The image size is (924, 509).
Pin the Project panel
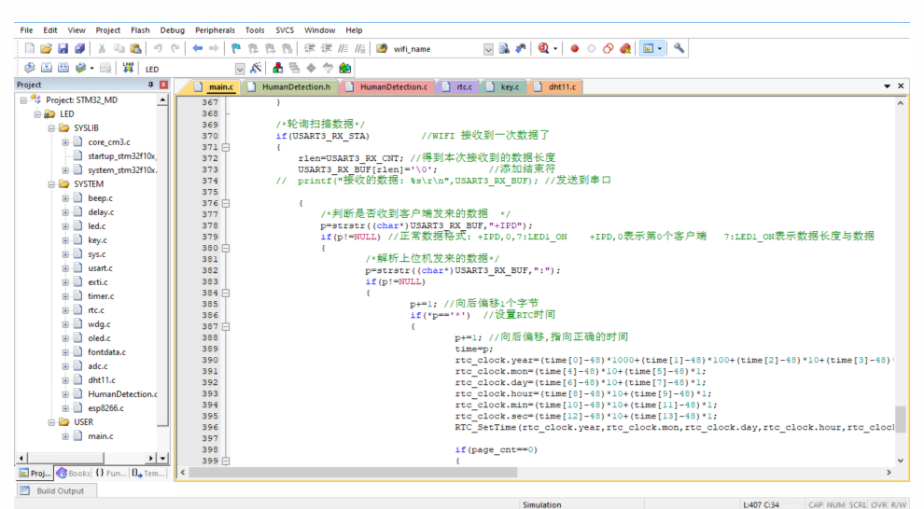[x=151, y=85]
